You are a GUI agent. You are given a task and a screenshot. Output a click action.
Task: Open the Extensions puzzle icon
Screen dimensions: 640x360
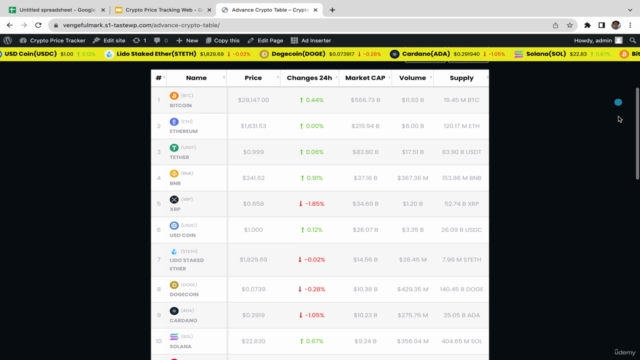tap(587, 25)
